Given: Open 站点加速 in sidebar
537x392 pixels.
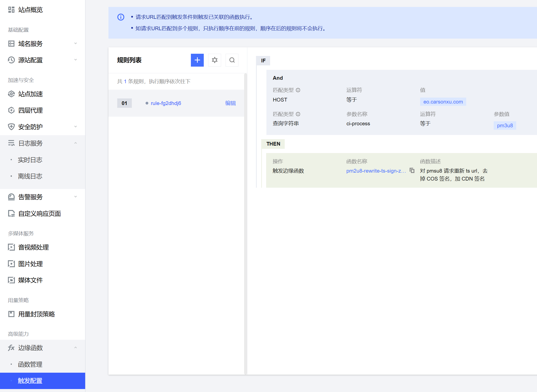Looking at the screenshot, I should (x=30, y=94).
